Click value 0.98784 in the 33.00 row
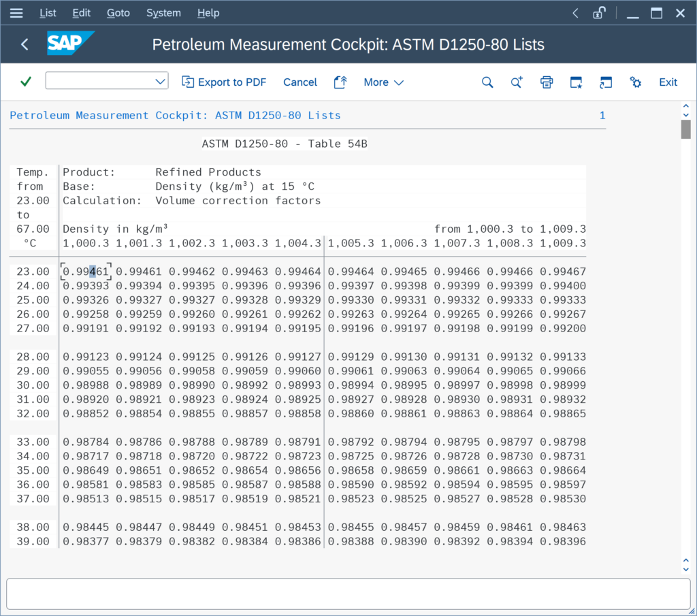This screenshot has width=697, height=616. pyautogui.click(x=86, y=442)
